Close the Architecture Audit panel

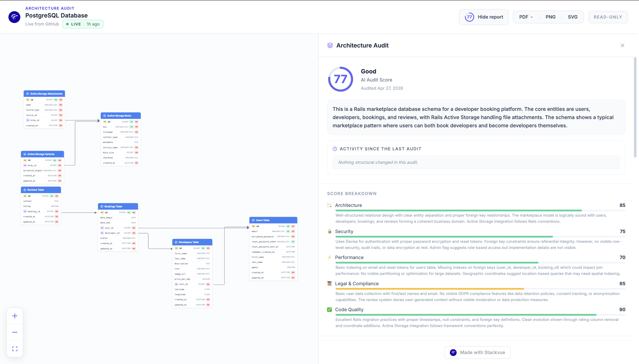[622, 46]
